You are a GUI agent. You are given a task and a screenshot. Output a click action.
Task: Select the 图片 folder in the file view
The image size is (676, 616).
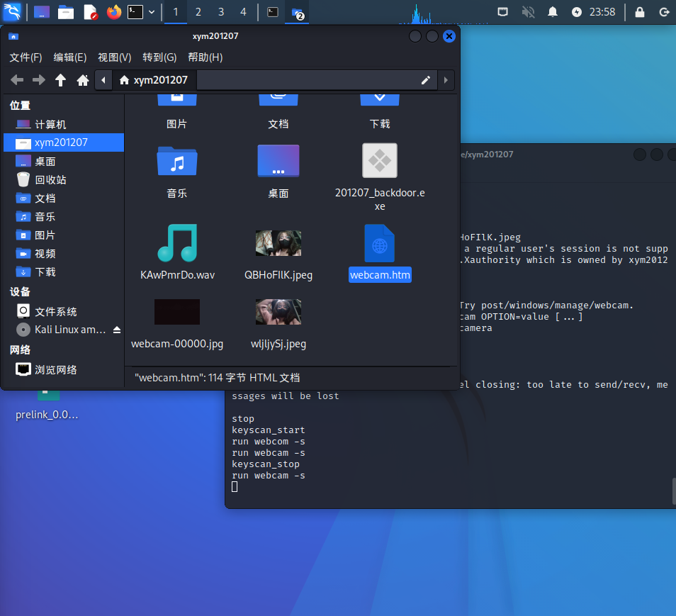pos(177,112)
